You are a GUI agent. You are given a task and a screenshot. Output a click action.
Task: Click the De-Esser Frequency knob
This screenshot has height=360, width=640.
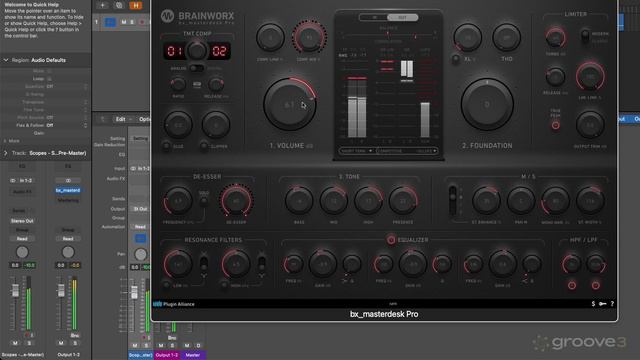pos(178,201)
